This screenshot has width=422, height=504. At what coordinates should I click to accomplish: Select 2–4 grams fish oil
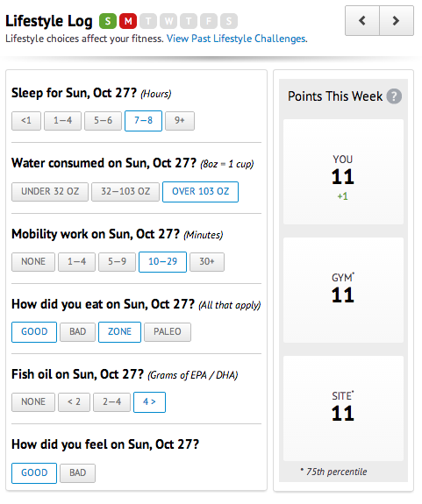(111, 401)
